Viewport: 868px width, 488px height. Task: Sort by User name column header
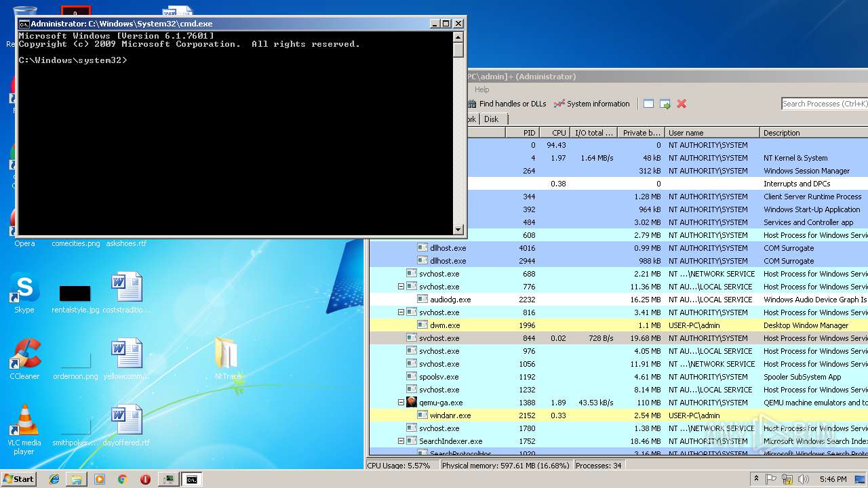tap(712, 133)
